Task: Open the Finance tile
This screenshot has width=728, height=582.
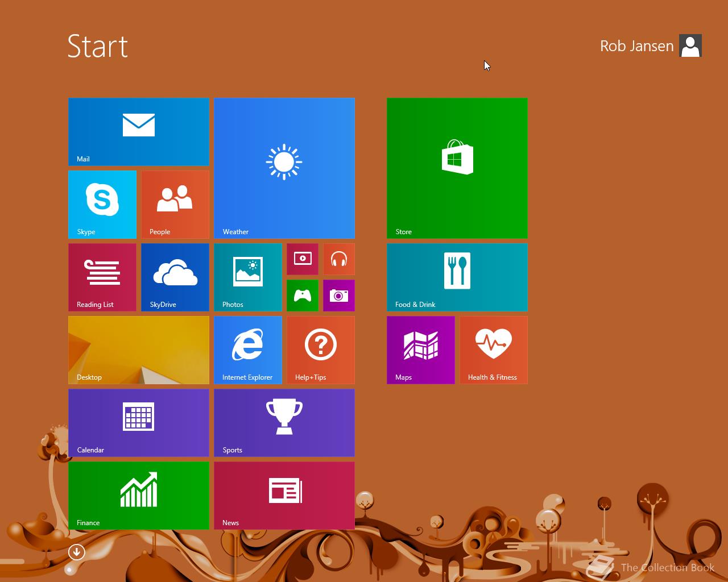Action: point(139,496)
